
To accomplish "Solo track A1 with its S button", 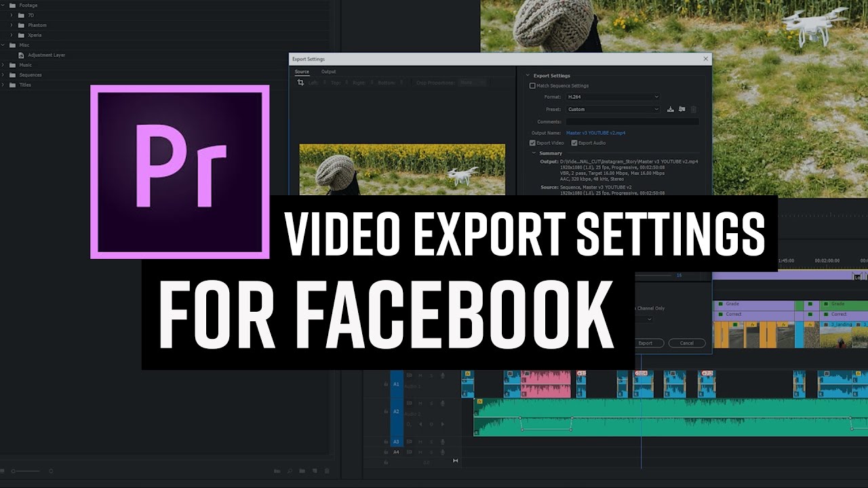I will point(431,375).
